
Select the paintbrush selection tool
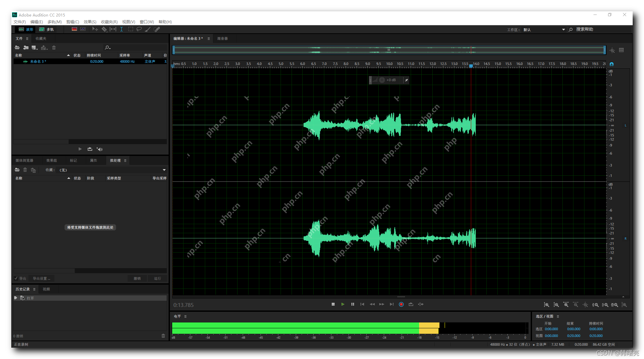[148, 29]
